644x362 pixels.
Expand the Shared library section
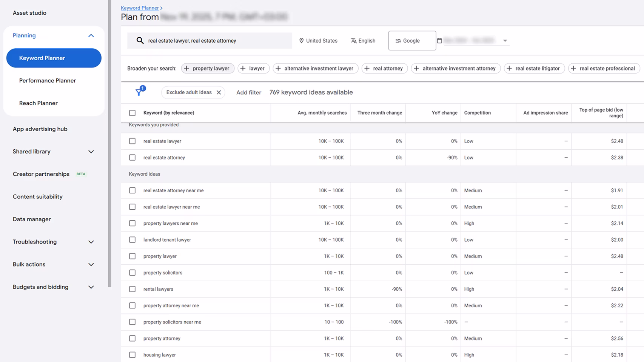pos(91,152)
